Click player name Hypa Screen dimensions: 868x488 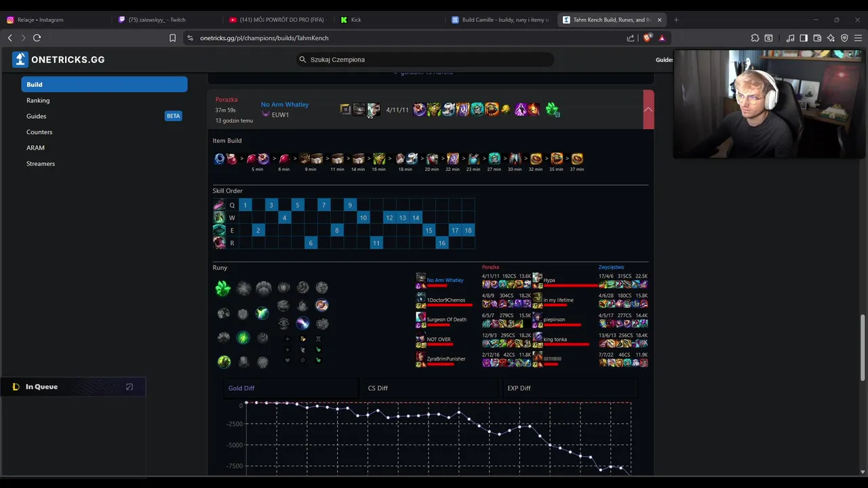(549, 280)
